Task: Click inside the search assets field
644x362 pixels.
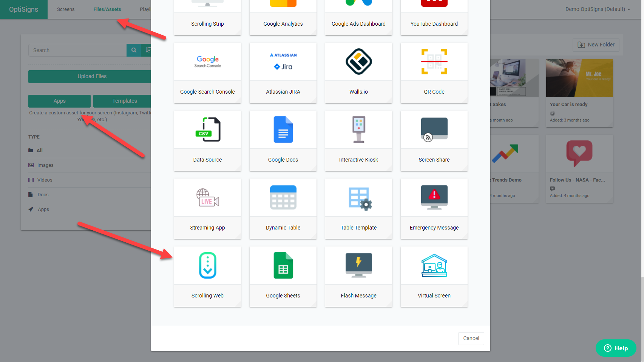Action: tap(77, 50)
